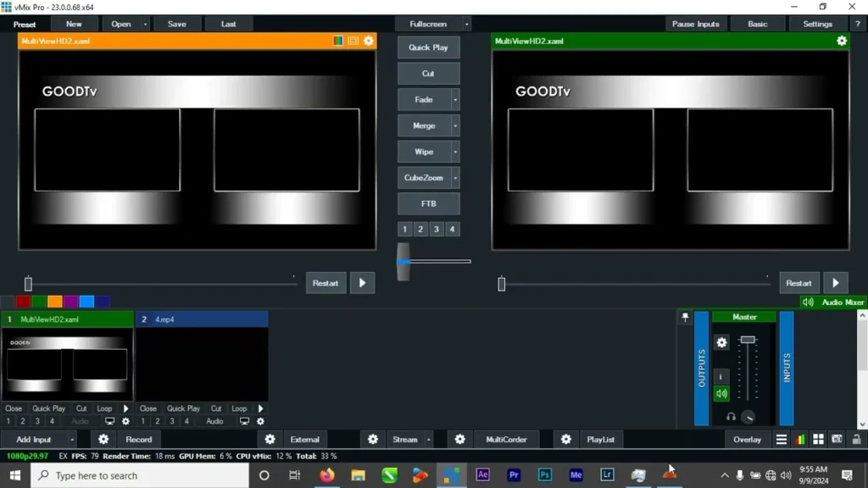868x488 pixels.
Task: Open Photoshop from the taskbar
Action: click(545, 474)
